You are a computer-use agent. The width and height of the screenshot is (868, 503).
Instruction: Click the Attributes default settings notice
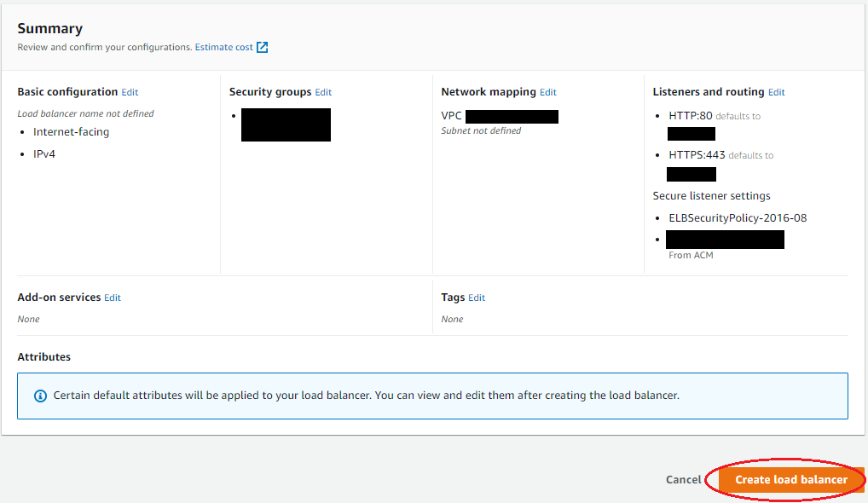pyautogui.click(x=432, y=396)
